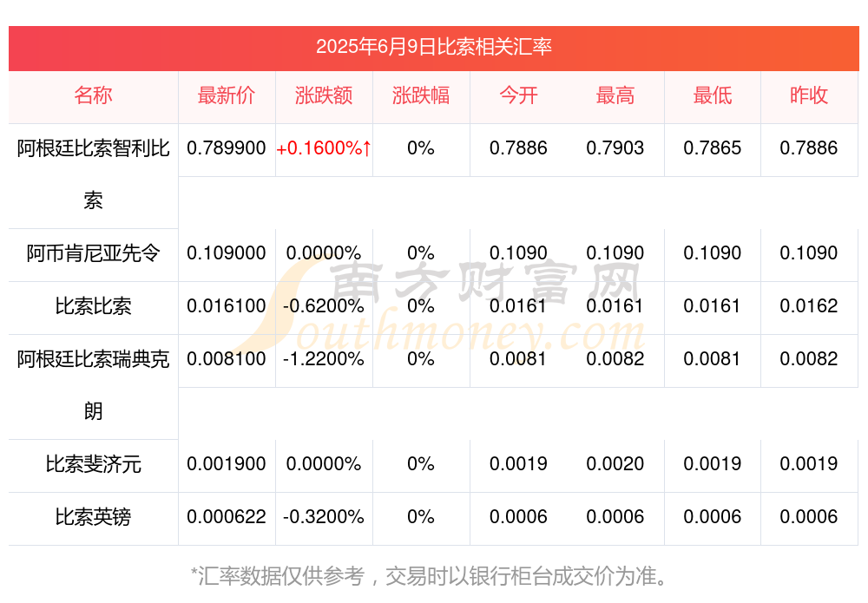Select the latest price 0.000622

pyautogui.click(x=226, y=517)
